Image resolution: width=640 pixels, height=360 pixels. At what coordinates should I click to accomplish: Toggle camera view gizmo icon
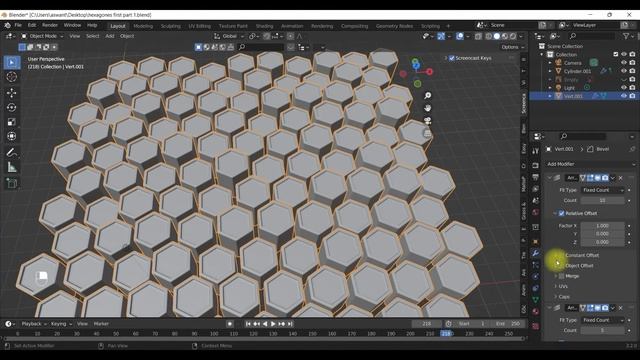coord(427,121)
